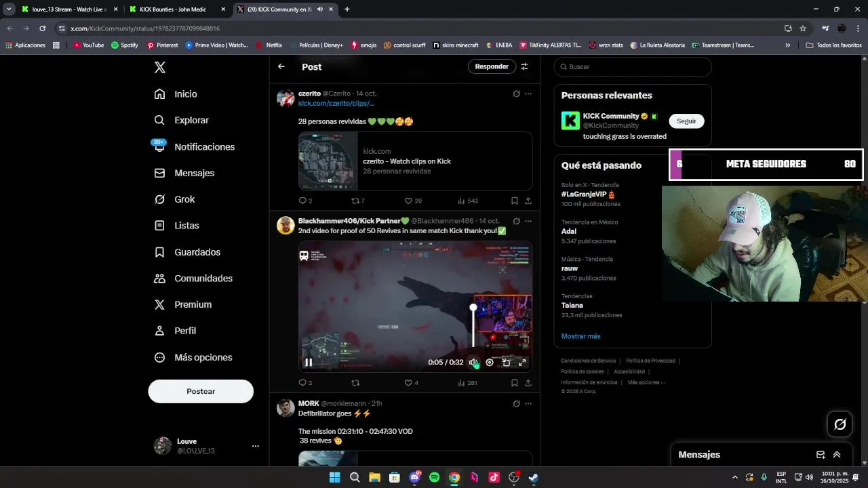Like Blackhammer406 post with 4 likes
Viewport: 868px width, 488px height.
coord(411,383)
